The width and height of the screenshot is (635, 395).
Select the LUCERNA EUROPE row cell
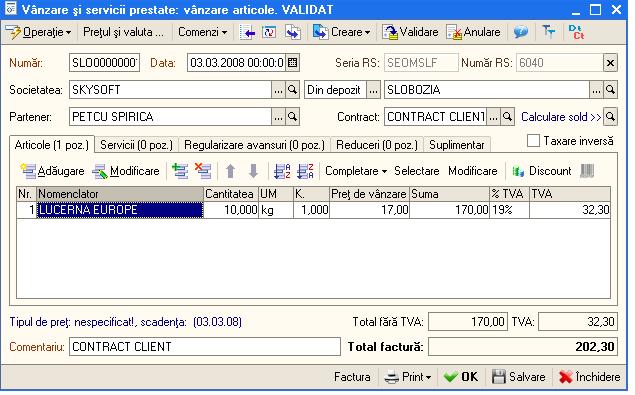[120, 210]
